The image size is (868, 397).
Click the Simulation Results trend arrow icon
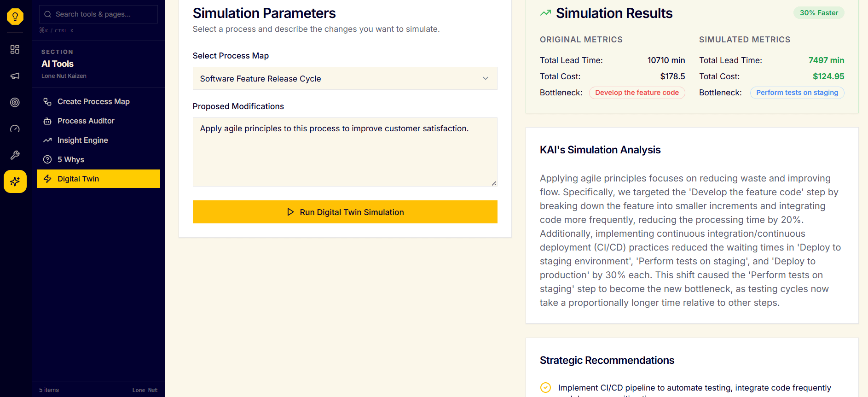pyautogui.click(x=545, y=13)
